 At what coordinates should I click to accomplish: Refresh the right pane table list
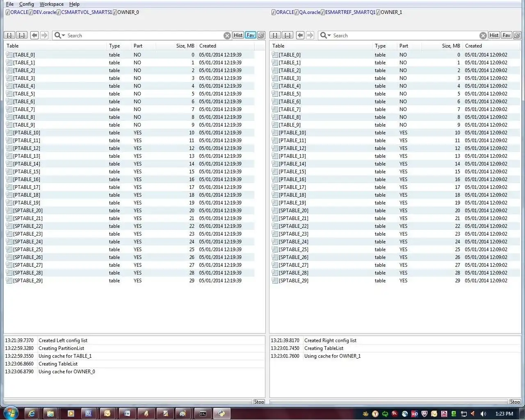pyautogui.click(x=517, y=35)
